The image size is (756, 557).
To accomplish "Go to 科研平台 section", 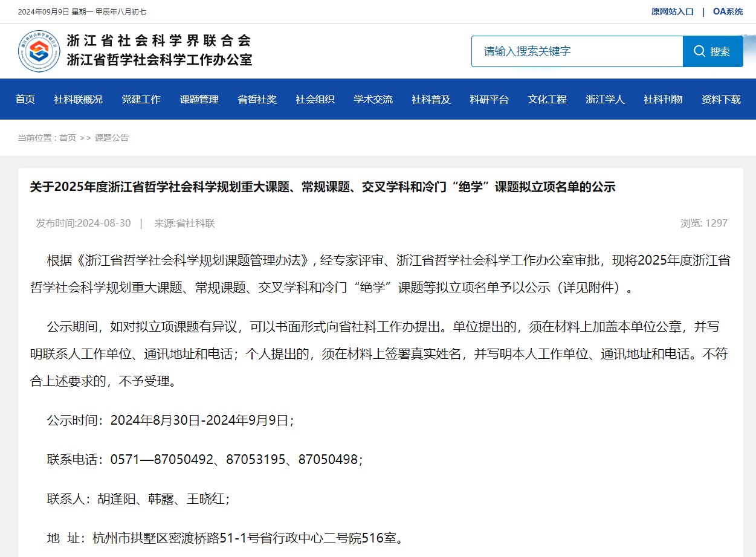I will 489,100.
